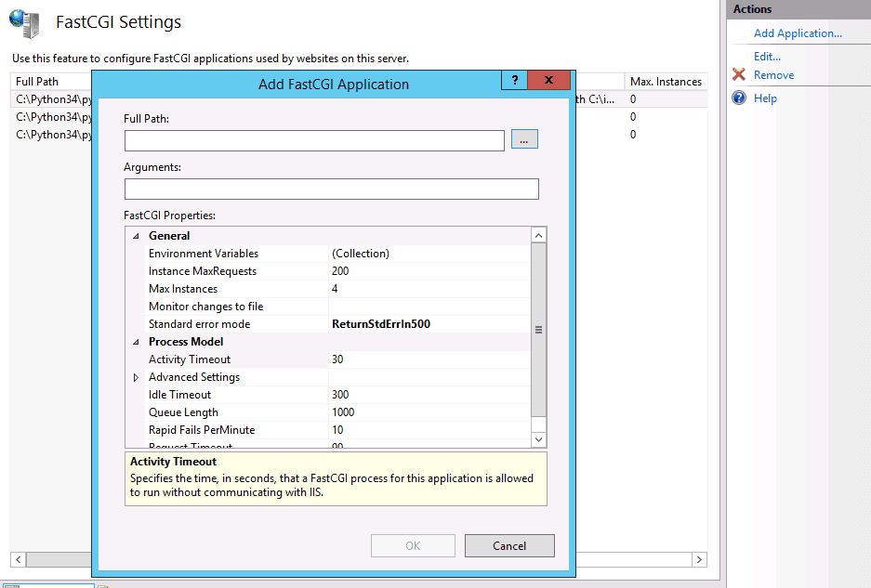Click the ellipsis browse button beside Full Path
Image resolution: width=871 pixels, height=588 pixels.
524,139
